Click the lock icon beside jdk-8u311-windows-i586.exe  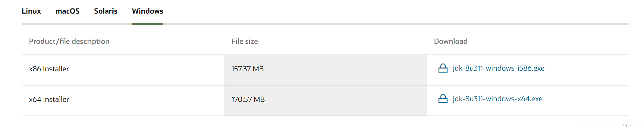coord(443,68)
